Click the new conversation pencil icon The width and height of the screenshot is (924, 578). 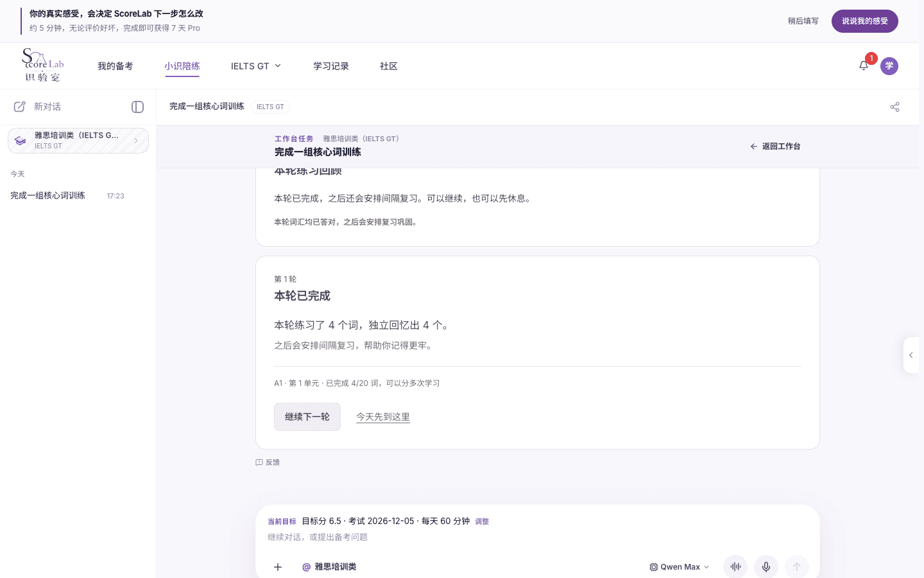20,107
